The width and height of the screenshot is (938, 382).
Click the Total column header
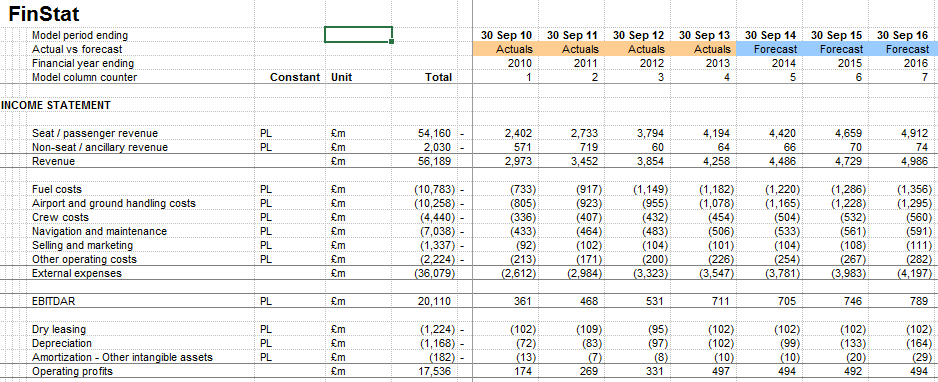pyautogui.click(x=438, y=77)
